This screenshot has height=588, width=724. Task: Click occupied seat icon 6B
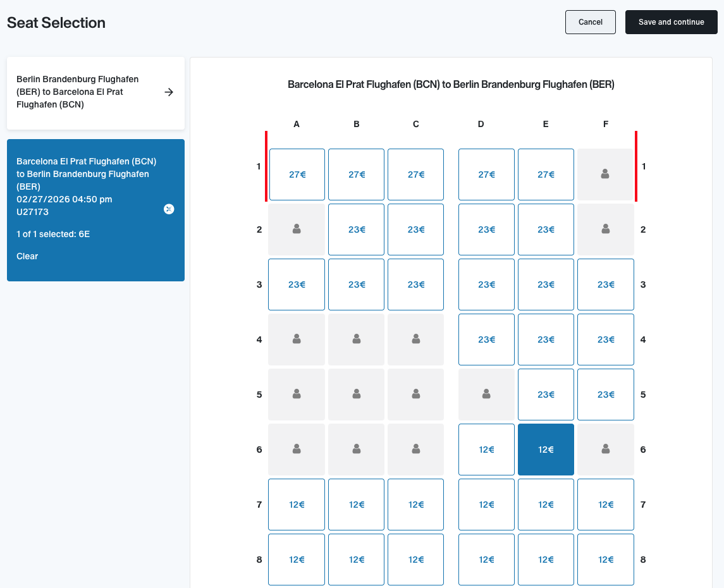coord(357,449)
